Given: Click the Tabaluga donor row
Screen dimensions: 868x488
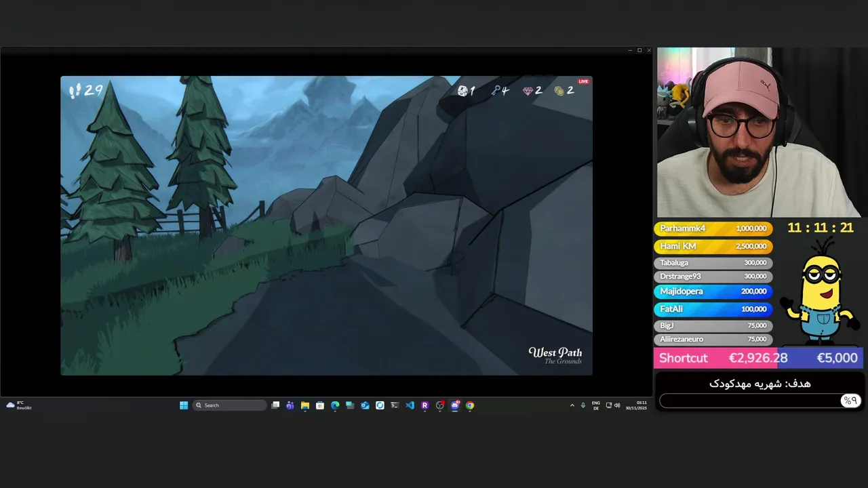Looking at the screenshot, I should pyautogui.click(x=712, y=262).
